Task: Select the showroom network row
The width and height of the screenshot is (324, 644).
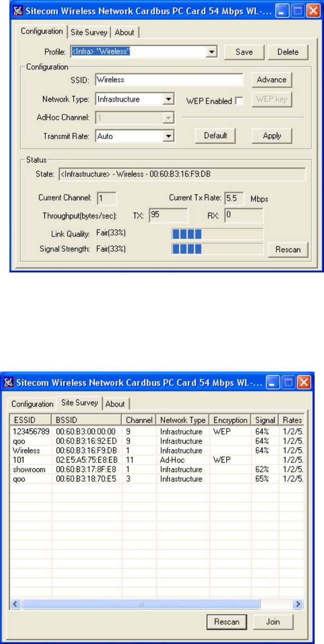Action: point(158,469)
